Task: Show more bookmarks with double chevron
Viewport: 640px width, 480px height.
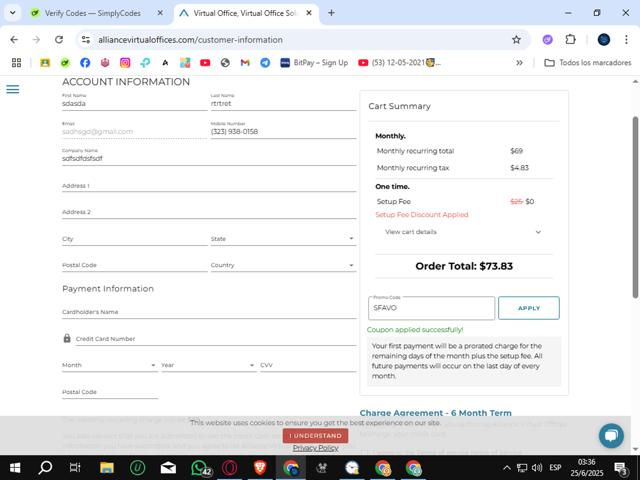Action: pos(519,62)
